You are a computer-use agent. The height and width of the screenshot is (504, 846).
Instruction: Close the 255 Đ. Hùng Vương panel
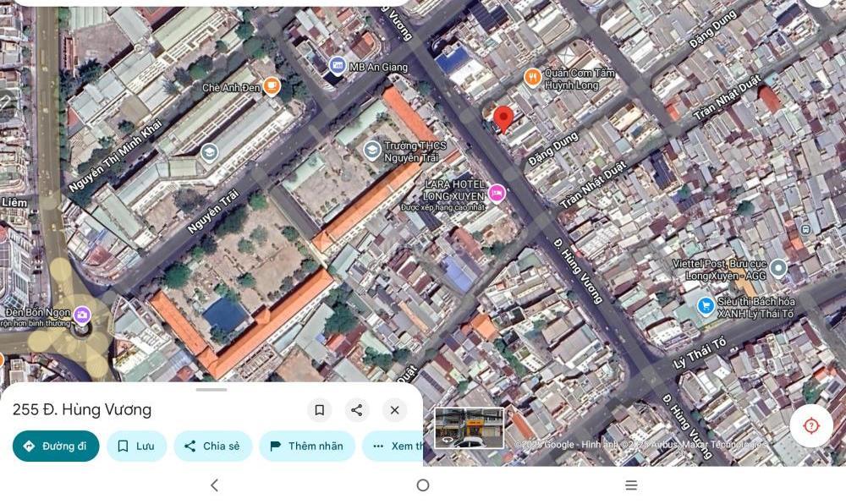pos(394,410)
